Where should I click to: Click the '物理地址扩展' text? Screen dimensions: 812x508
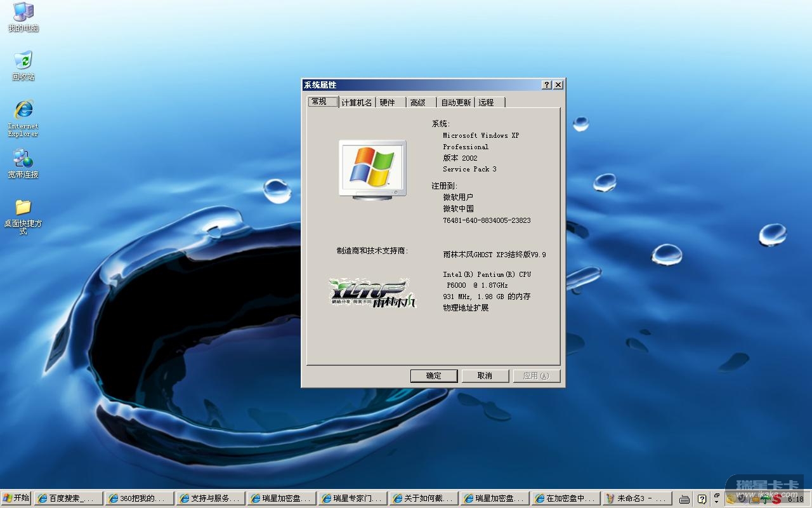point(466,308)
